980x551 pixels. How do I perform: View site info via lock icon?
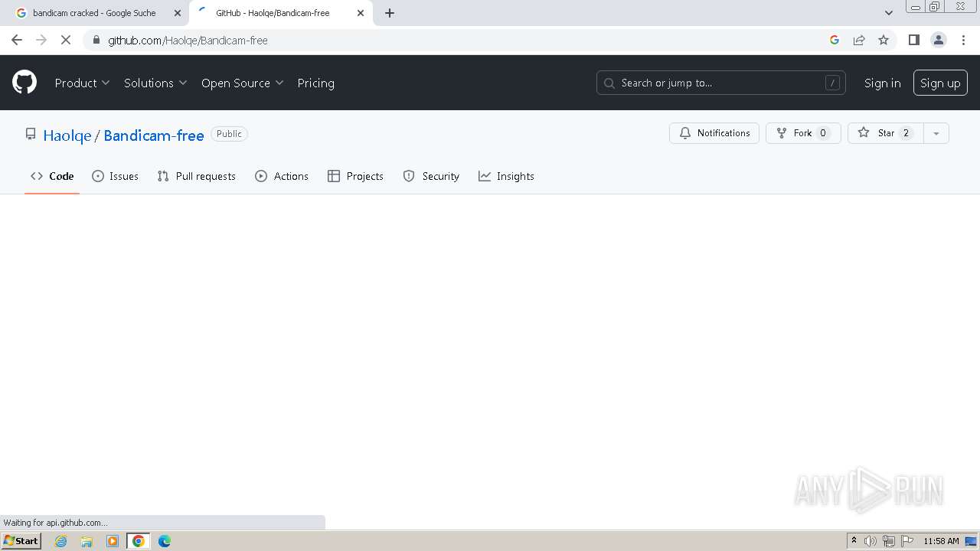coord(96,40)
